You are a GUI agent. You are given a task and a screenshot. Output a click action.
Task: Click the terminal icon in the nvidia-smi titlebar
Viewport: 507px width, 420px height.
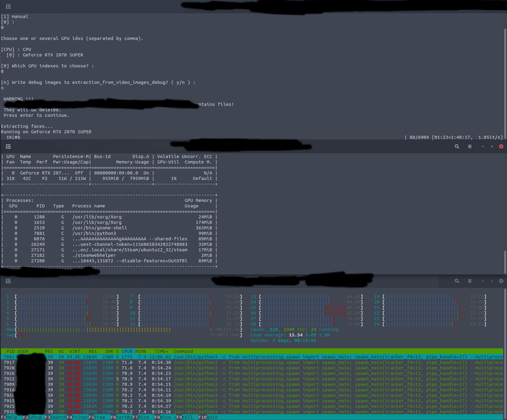pyautogui.click(x=8, y=146)
